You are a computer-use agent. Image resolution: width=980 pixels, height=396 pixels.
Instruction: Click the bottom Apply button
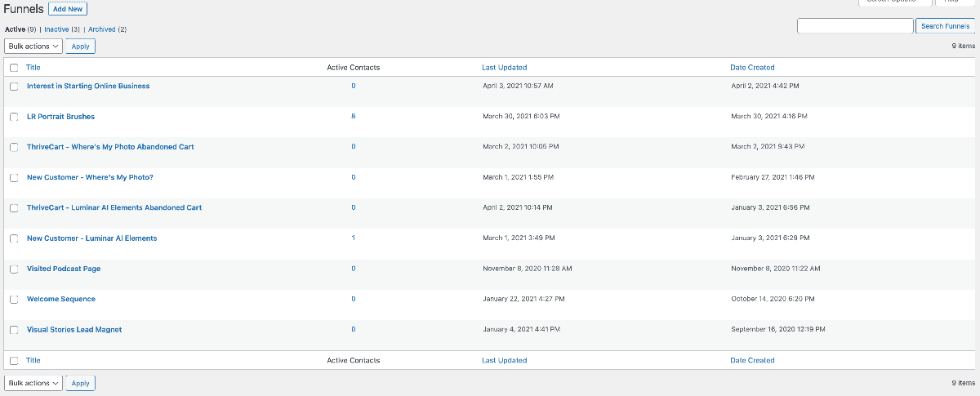point(81,383)
